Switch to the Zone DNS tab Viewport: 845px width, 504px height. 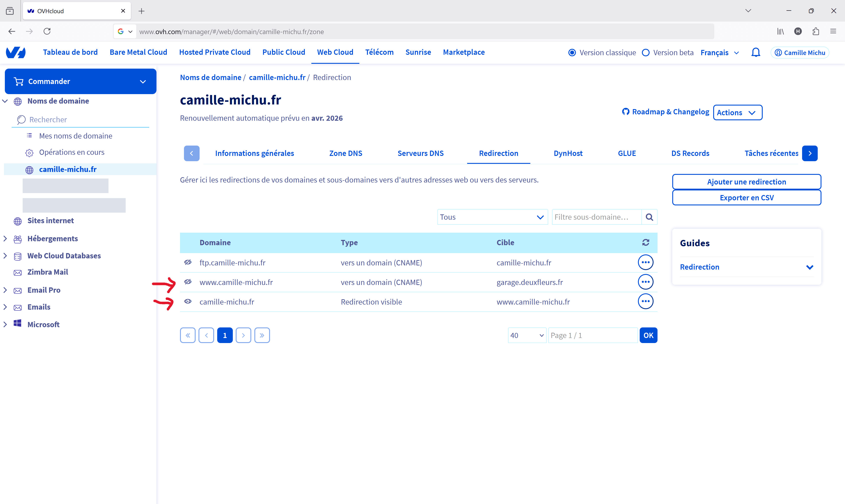point(345,153)
